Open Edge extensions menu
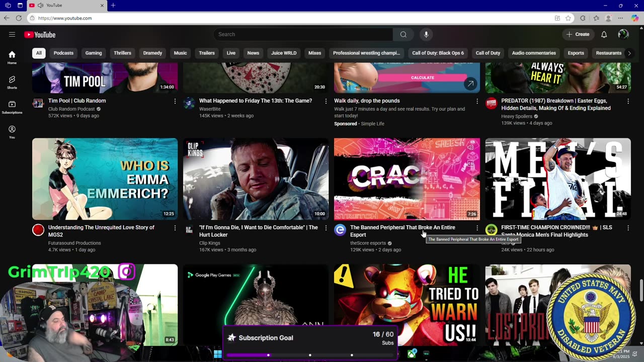 coord(583,18)
